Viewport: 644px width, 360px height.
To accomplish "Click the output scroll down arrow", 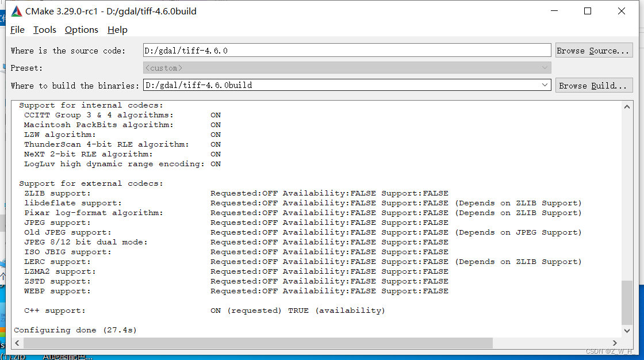I will 627,331.
